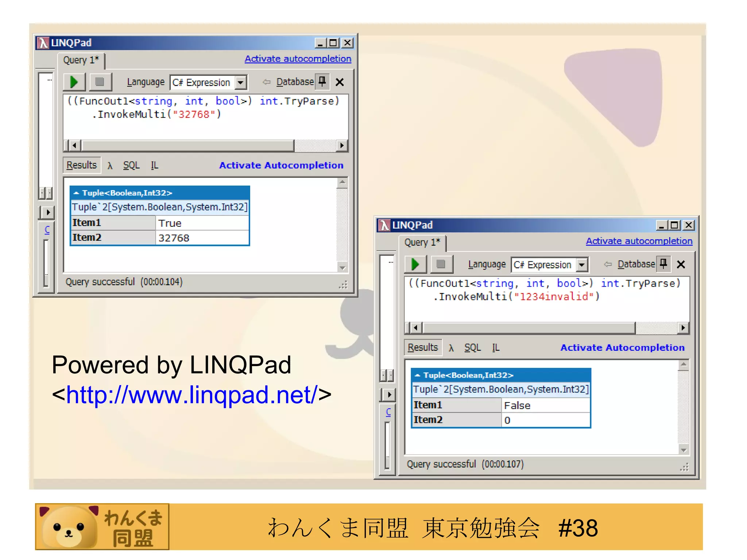Click Database arrow in upper-left window
The height and width of the screenshot is (560, 747).
267,82
